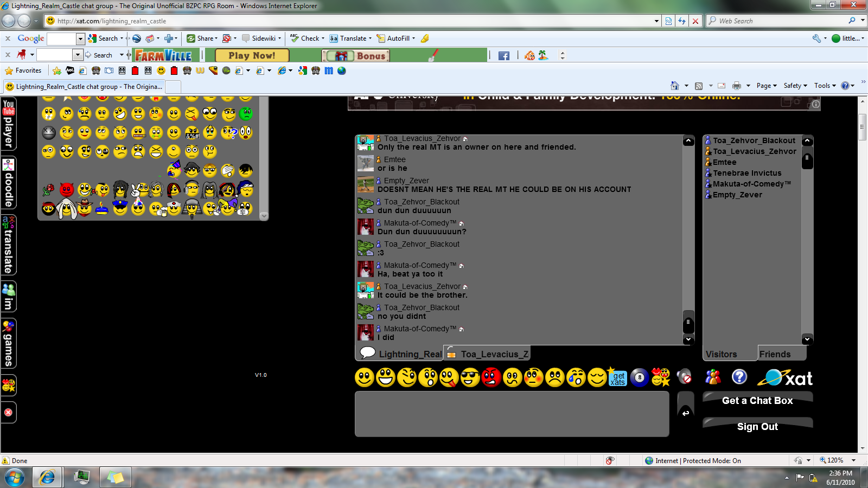This screenshot has height=488, width=868.
Task: Click the IE Home toolbar icon
Action: point(675,86)
